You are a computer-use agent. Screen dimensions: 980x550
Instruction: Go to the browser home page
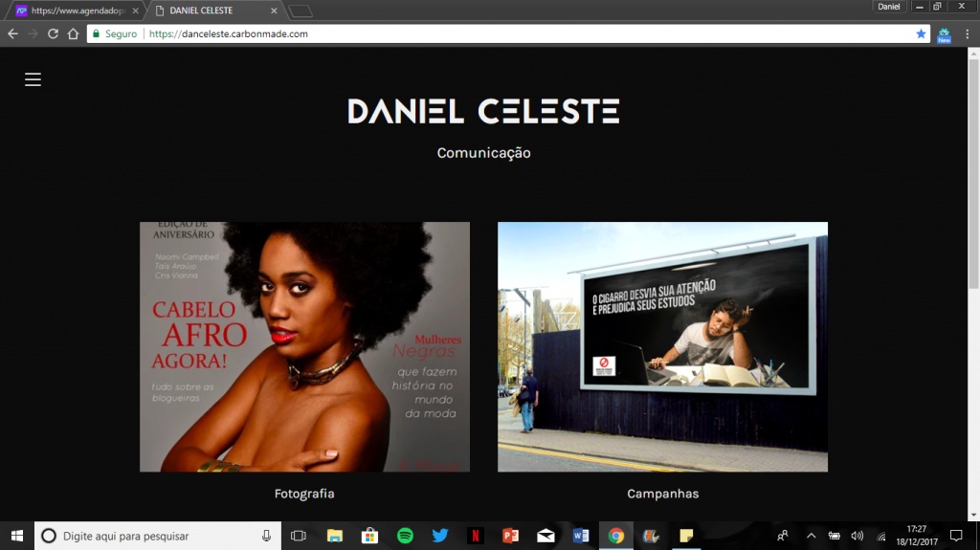coord(73,33)
